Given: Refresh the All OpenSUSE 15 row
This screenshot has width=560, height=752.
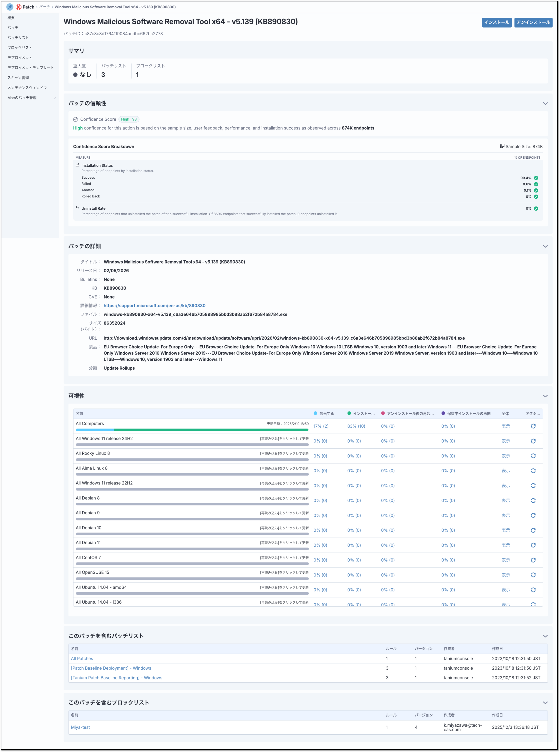Looking at the screenshot, I should click(x=533, y=575).
